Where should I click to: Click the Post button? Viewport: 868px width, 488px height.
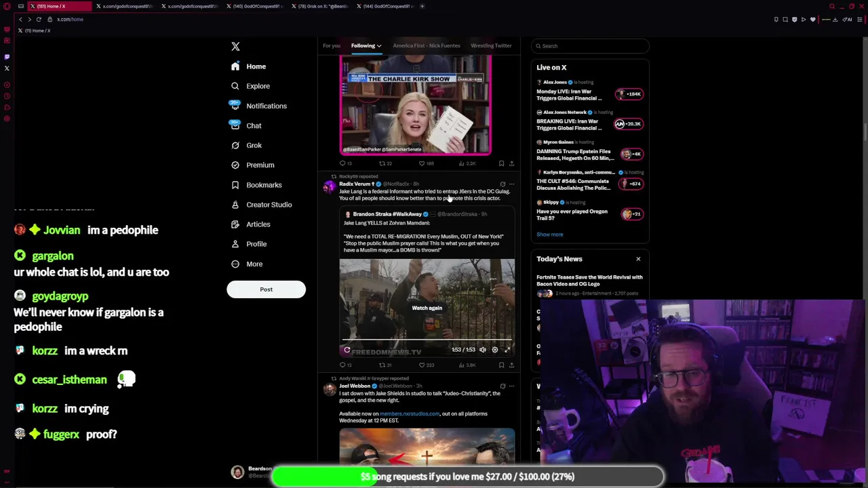coord(266,289)
